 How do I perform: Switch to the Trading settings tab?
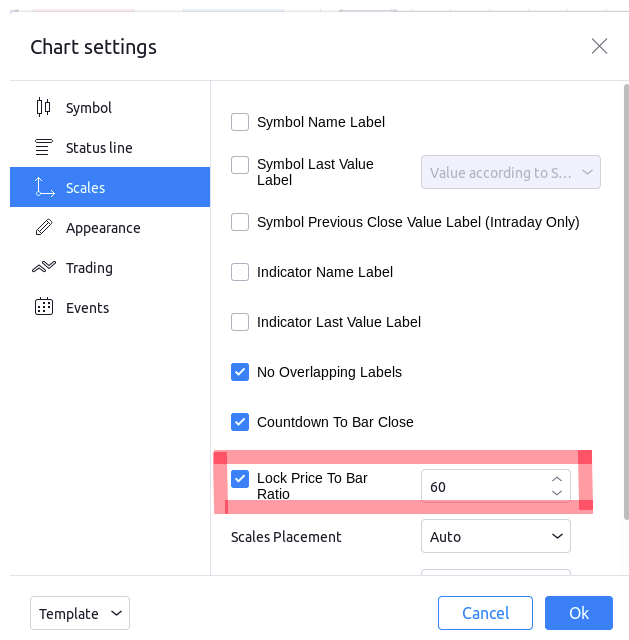pyautogui.click(x=89, y=267)
